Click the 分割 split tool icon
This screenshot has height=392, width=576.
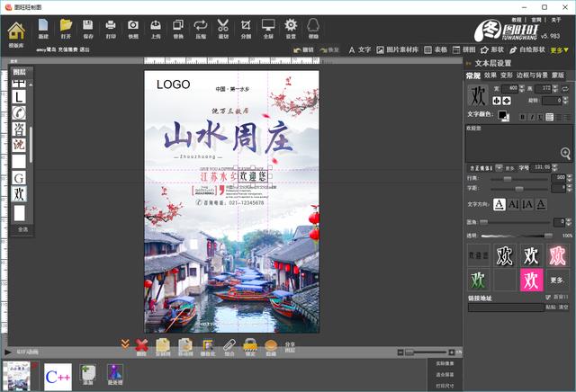(x=246, y=29)
